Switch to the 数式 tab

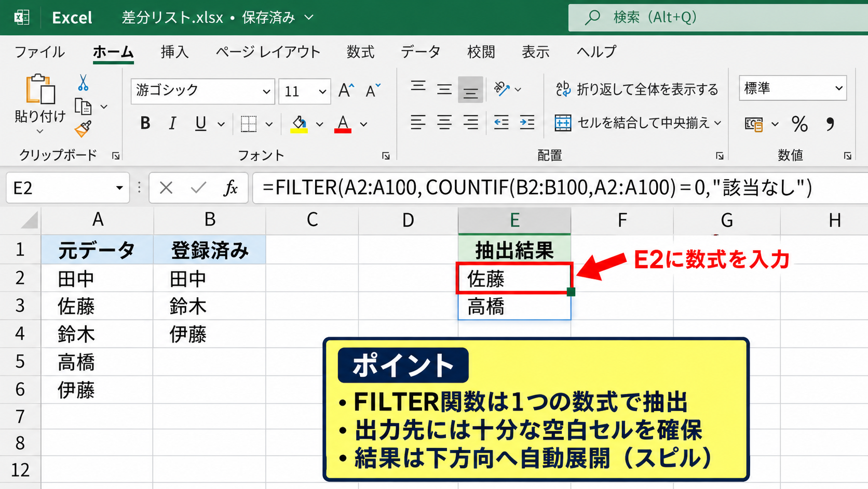point(360,52)
